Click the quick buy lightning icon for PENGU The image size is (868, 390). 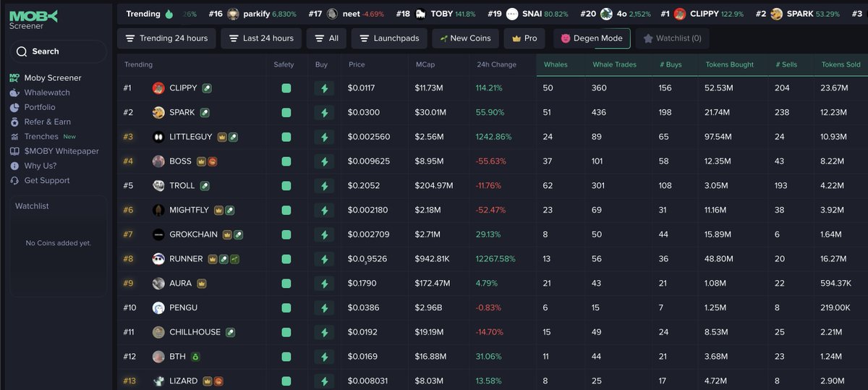click(324, 308)
